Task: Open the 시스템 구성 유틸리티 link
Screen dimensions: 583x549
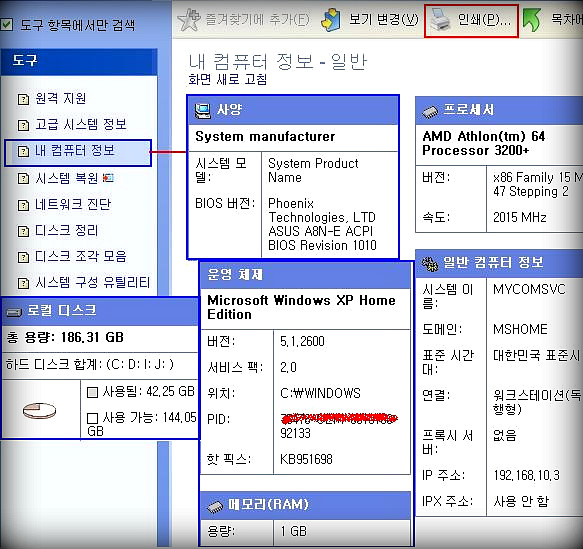Action: click(x=93, y=282)
